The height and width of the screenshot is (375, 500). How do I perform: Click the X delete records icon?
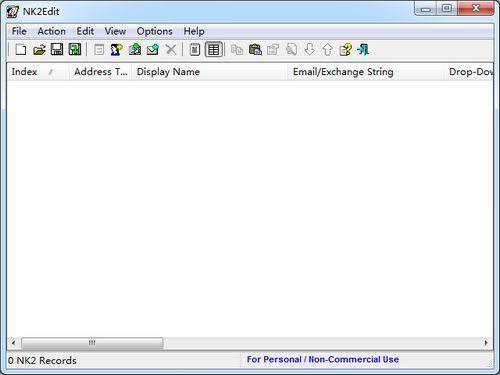[171, 50]
